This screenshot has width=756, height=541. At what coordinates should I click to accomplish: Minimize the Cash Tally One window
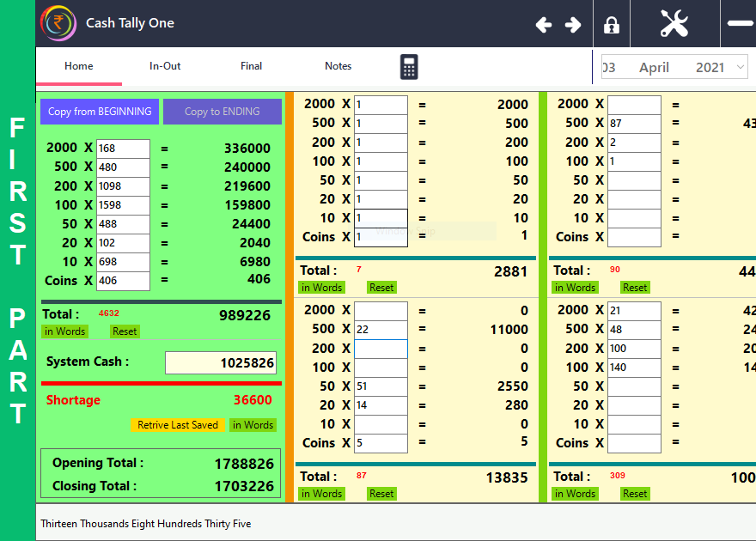pos(741,23)
